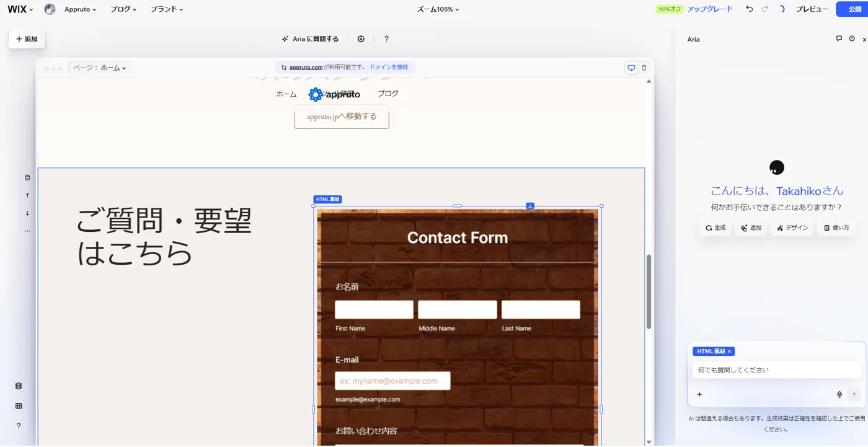Open the ページ: ホーム page dropdown
The height and width of the screenshot is (447, 868).
coord(99,68)
